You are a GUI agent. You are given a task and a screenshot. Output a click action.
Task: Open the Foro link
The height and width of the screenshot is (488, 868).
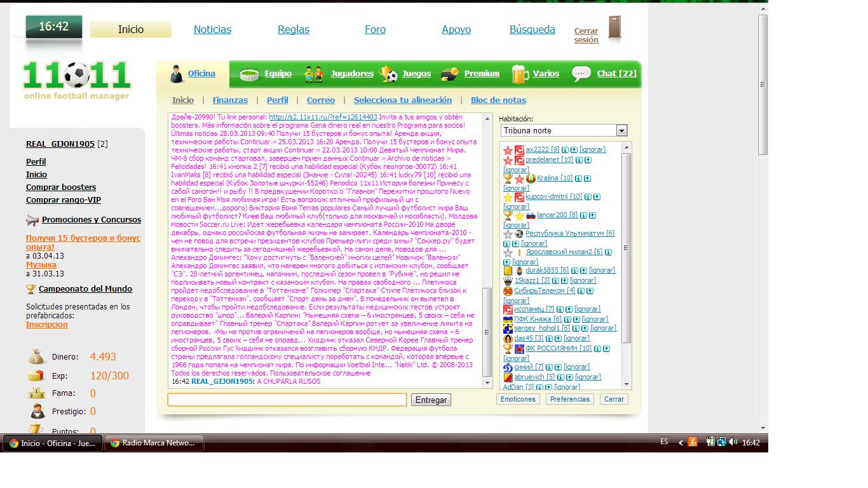pos(375,29)
